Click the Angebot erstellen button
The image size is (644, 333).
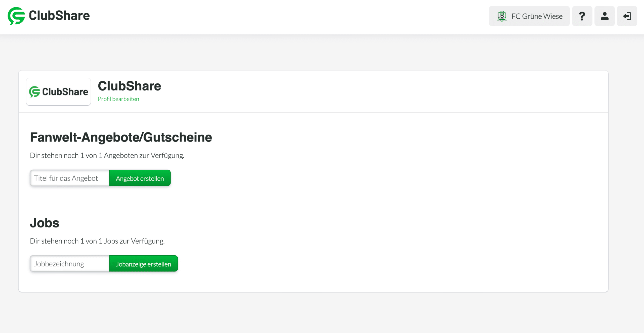point(140,178)
